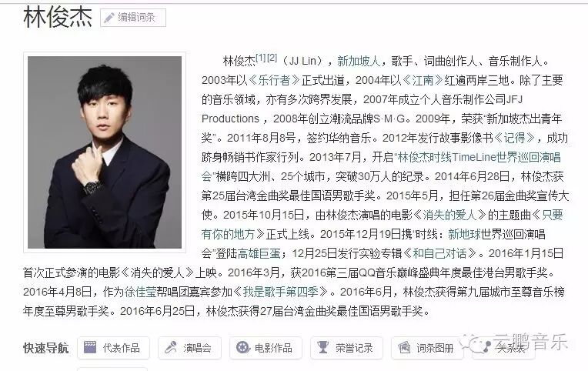Click the clapperboard icon for 代表作品
This screenshot has height=371, width=588.
point(90,347)
